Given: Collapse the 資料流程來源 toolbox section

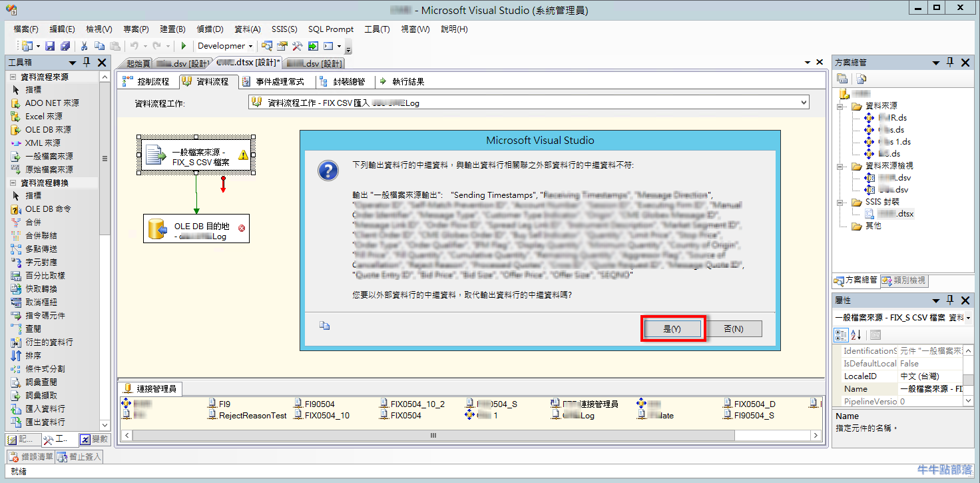Looking at the screenshot, I should point(13,77).
